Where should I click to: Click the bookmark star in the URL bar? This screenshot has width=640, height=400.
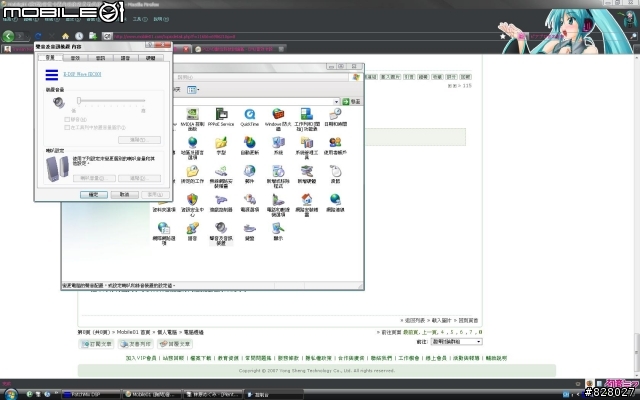(503, 36)
